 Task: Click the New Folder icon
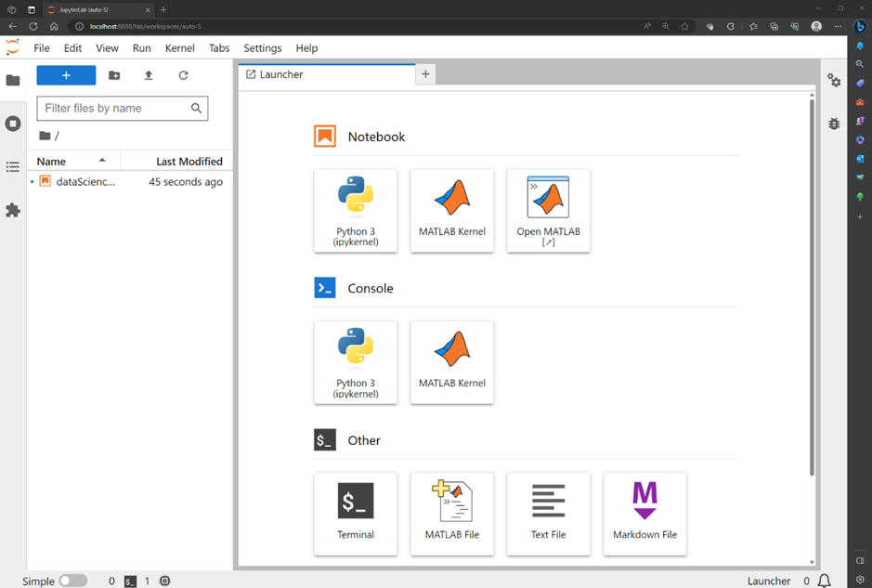pos(114,75)
